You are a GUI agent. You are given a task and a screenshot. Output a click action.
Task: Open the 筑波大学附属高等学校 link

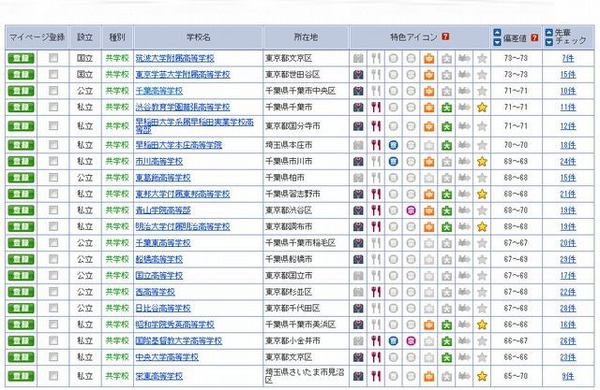pos(175,59)
